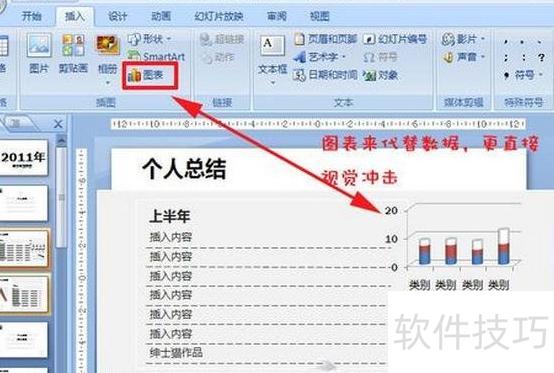Viewport: 554px width, 373px height.
Task: Open the 形状 shapes dropdown
Action: (149, 39)
